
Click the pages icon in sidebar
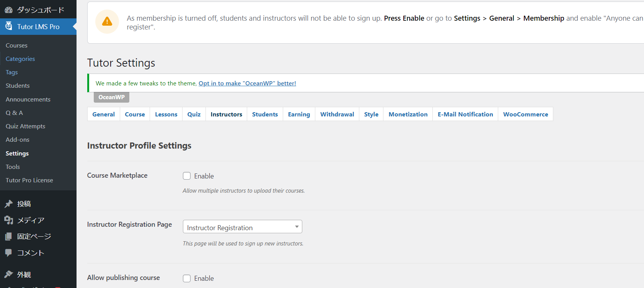point(8,237)
